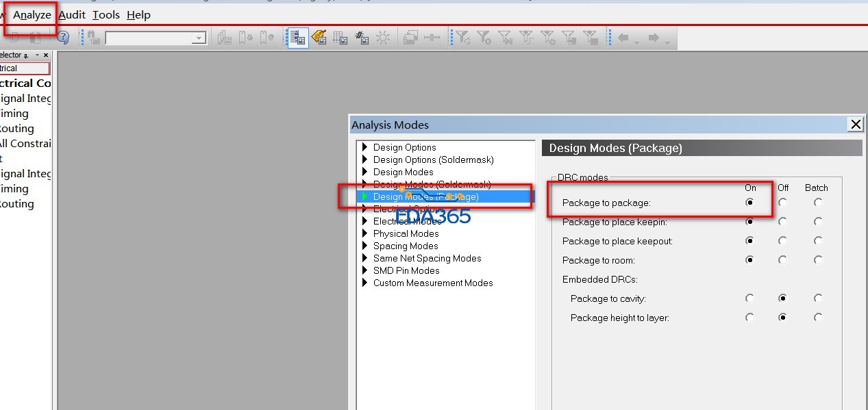The height and width of the screenshot is (410, 868).
Task: Expand the SMD Pin Modes arrow
Action: coord(365,270)
